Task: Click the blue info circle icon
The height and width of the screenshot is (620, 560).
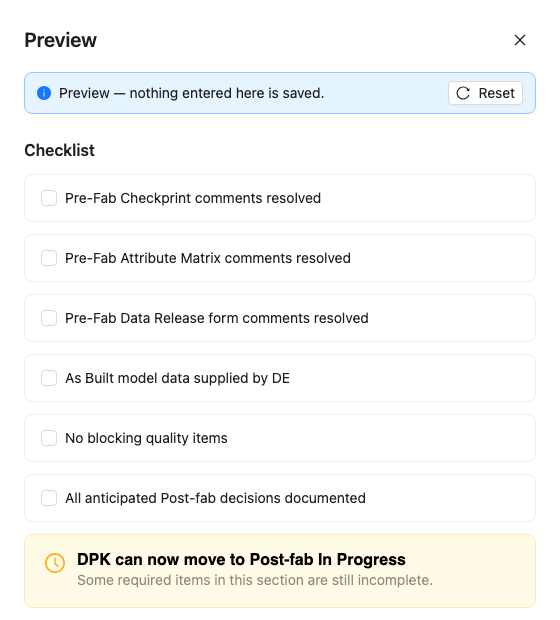Action: [x=44, y=93]
